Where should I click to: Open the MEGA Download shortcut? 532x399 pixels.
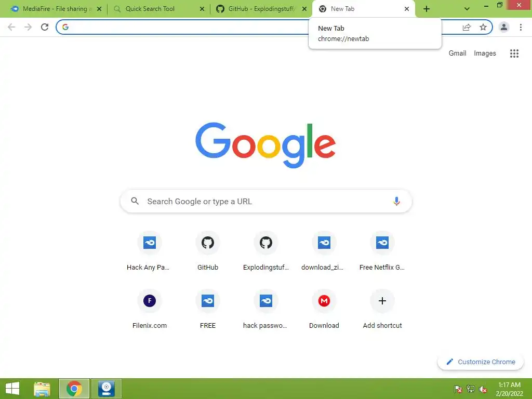[x=324, y=310]
